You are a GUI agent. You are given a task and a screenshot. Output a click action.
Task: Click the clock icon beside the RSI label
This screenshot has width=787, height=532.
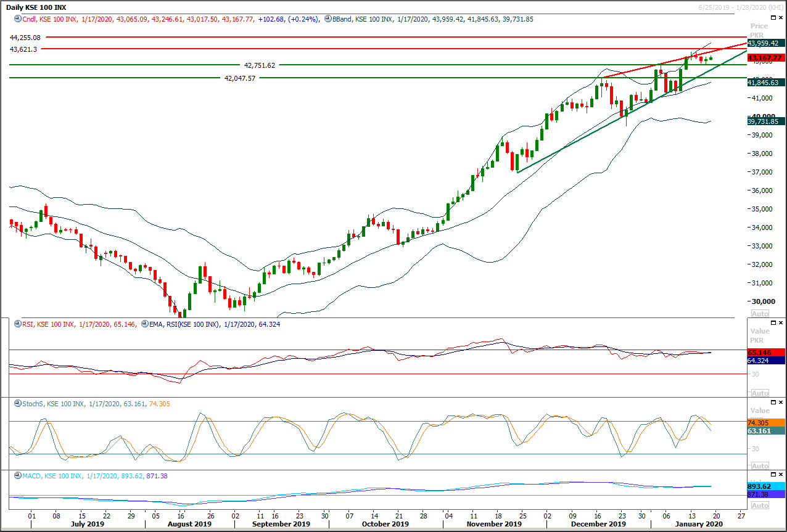click(x=17, y=324)
